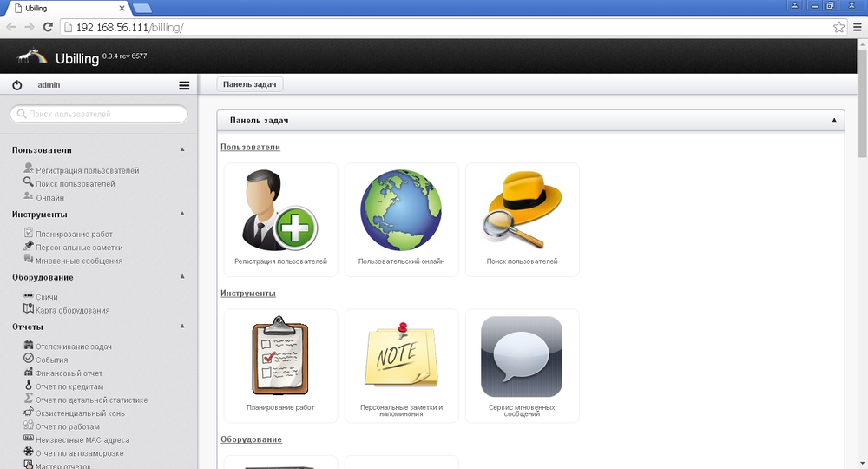
Task: Click the Панель задач breadcrumb button
Action: [249, 84]
